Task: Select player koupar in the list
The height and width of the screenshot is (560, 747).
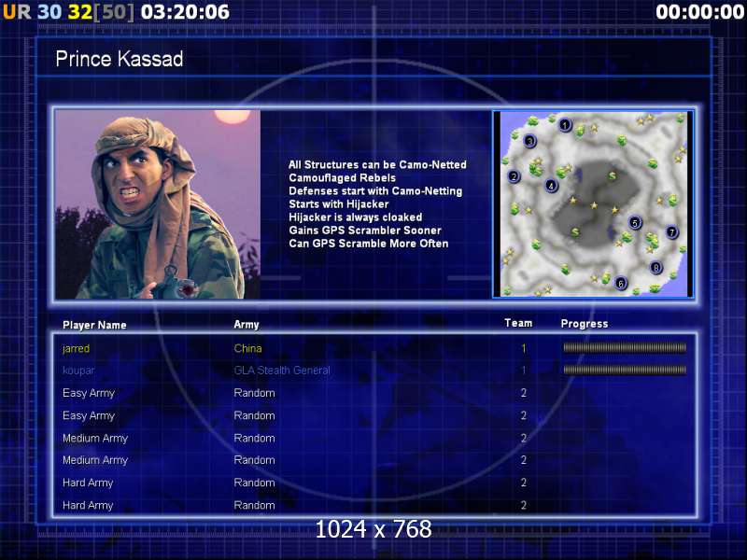Action: pos(78,371)
